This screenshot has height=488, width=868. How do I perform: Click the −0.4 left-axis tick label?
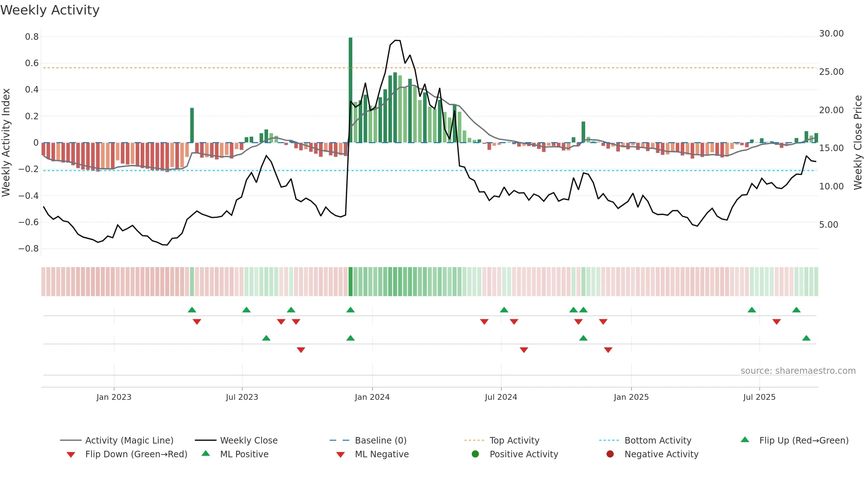coord(29,196)
